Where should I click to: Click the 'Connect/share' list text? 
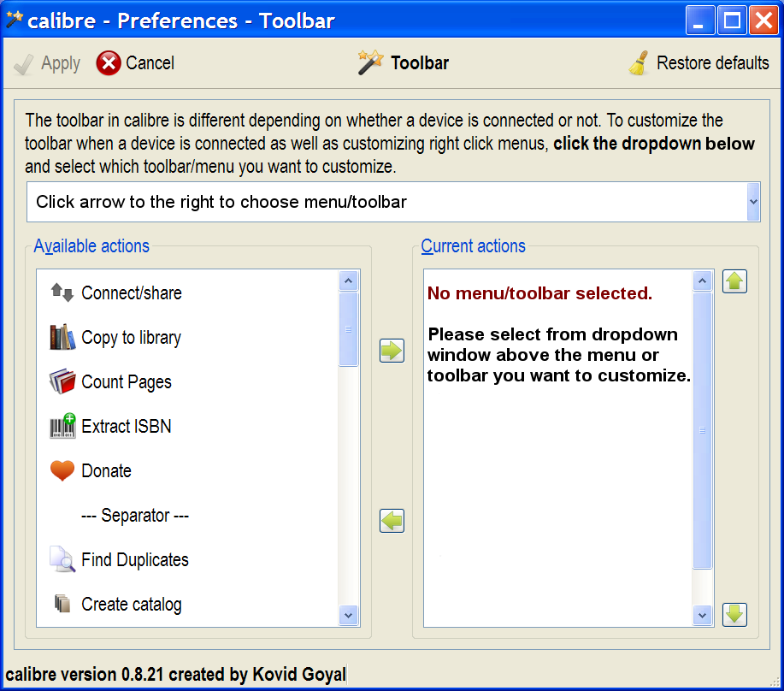(x=132, y=293)
